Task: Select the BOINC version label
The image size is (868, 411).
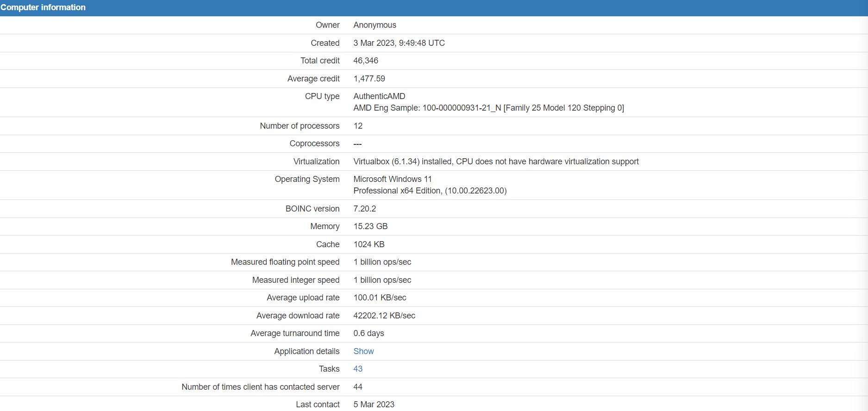Action: click(x=312, y=209)
